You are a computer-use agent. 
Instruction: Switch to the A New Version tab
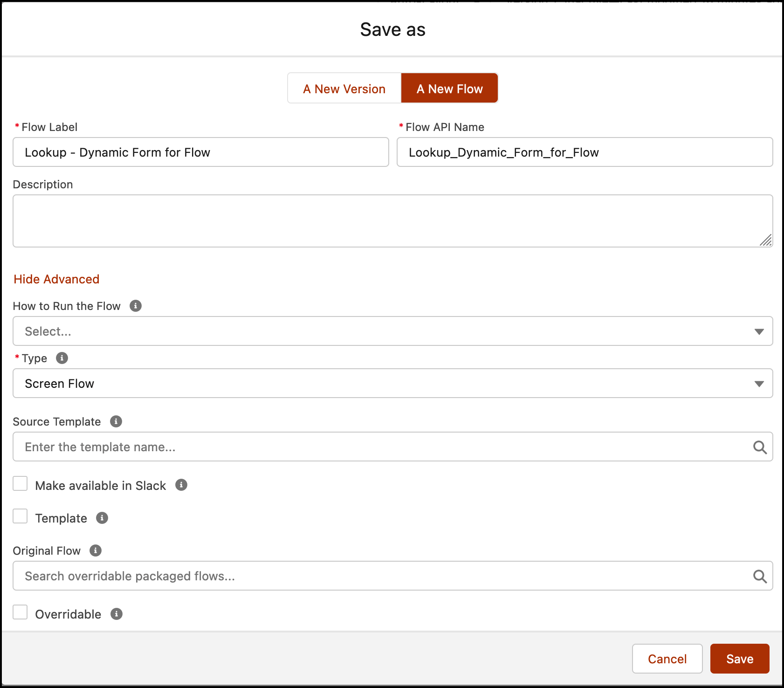[344, 88]
